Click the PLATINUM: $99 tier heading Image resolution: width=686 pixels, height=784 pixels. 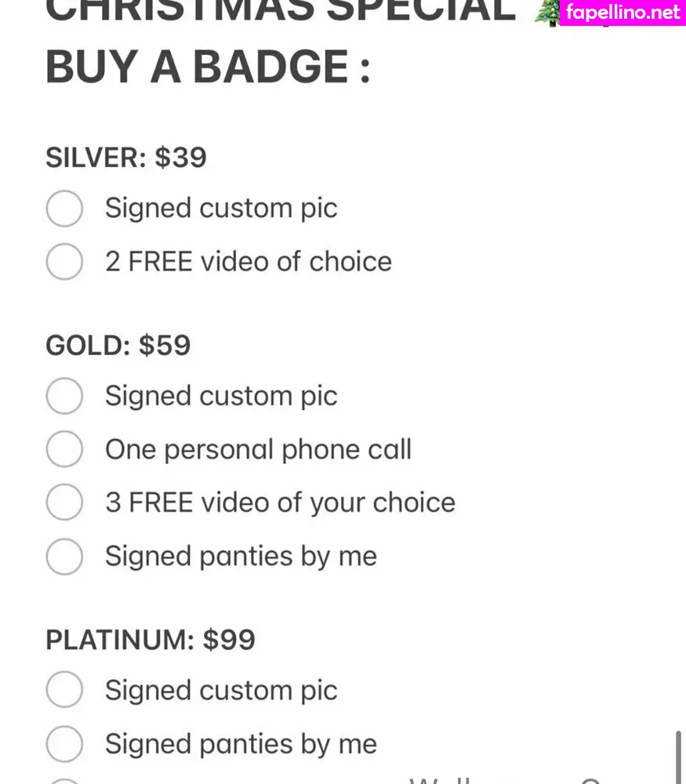pos(151,640)
